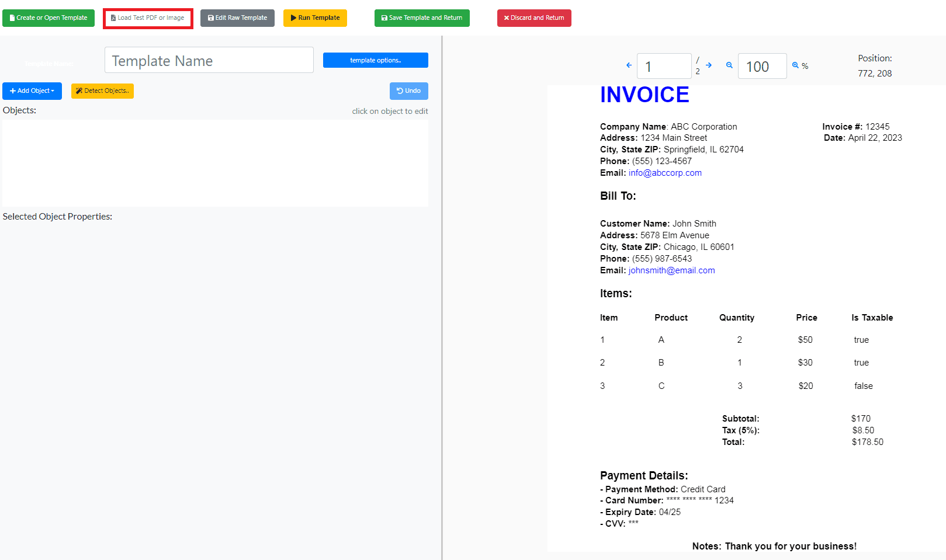
Task: Click the page number field
Action: click(x=664, y=67)
